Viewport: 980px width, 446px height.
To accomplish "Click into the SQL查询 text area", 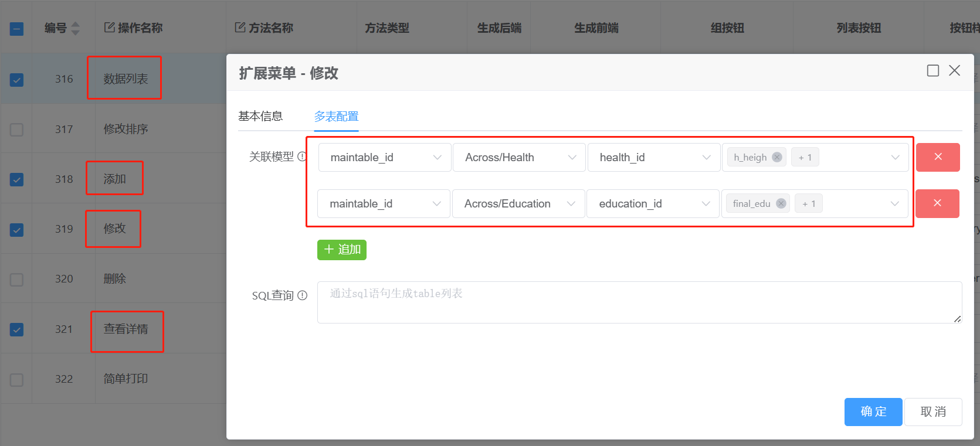I will pos(639,302).
